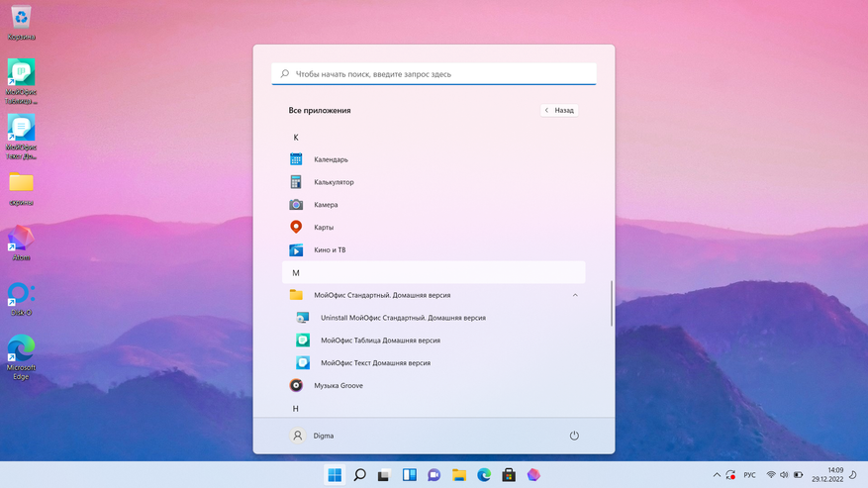Launch Microsoft Edge from the taskbar

click(x=484, y=475)
